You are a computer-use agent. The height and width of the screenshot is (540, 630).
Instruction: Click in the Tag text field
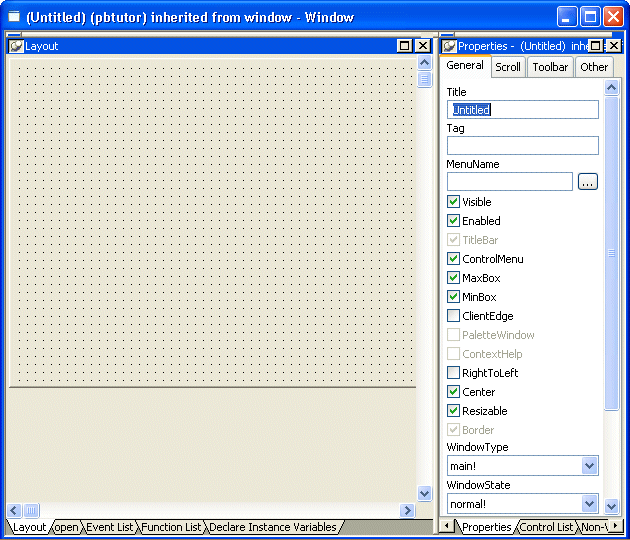523,145
